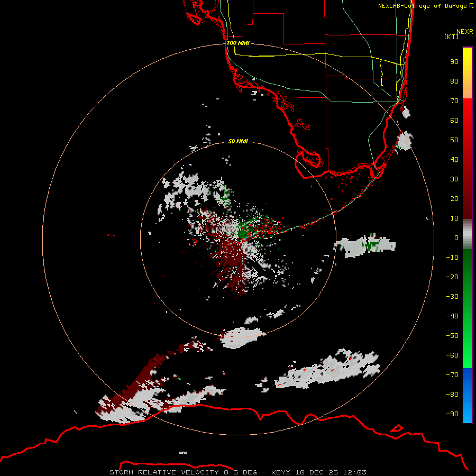476x476 pixels.
Task: Click the blue segment of the color bar
Action: coord(467,396)
